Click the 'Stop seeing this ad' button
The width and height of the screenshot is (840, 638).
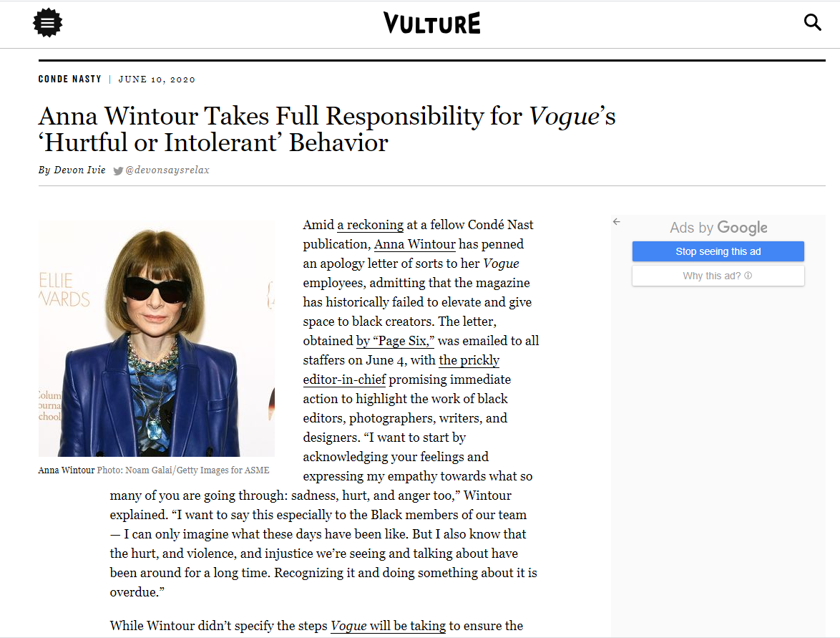point(718,251)
